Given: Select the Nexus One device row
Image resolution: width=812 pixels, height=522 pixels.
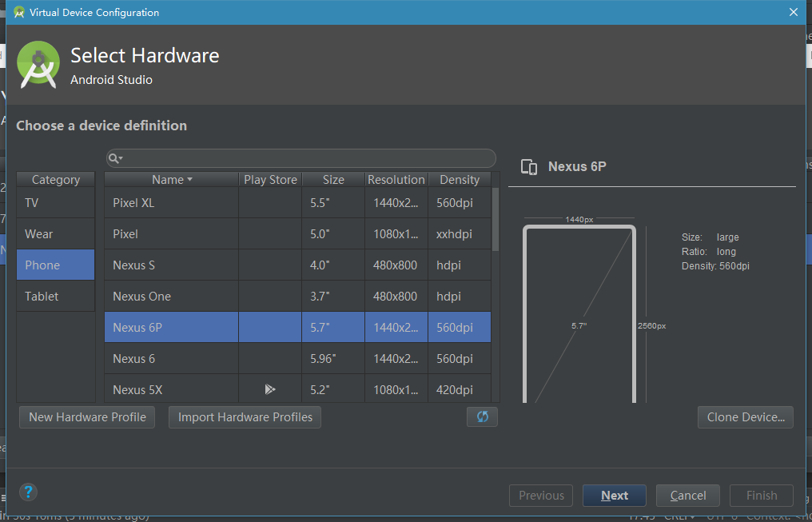Looking at the screenshot, I should 298,296.
